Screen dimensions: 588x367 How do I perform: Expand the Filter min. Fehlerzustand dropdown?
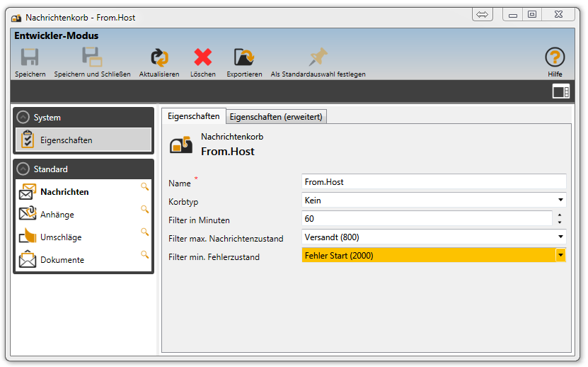560,255
